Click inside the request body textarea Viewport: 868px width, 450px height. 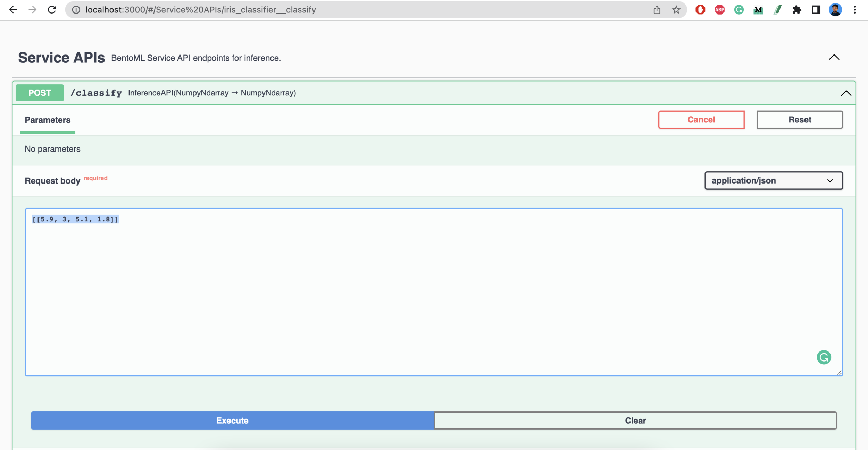click(433, 291)
